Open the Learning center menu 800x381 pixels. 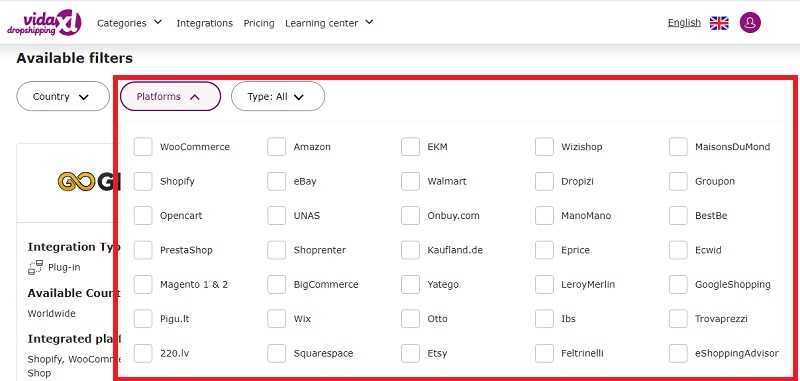(x=329, y=23)
